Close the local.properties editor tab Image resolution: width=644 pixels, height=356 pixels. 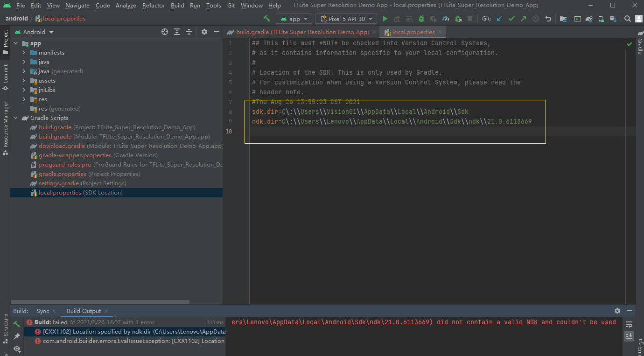click(441, 32)
